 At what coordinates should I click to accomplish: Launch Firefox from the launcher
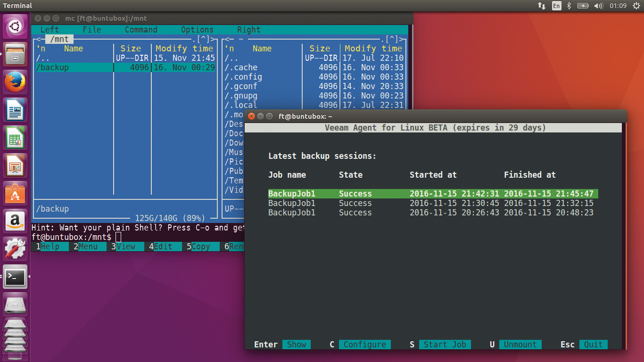[16, 82]
